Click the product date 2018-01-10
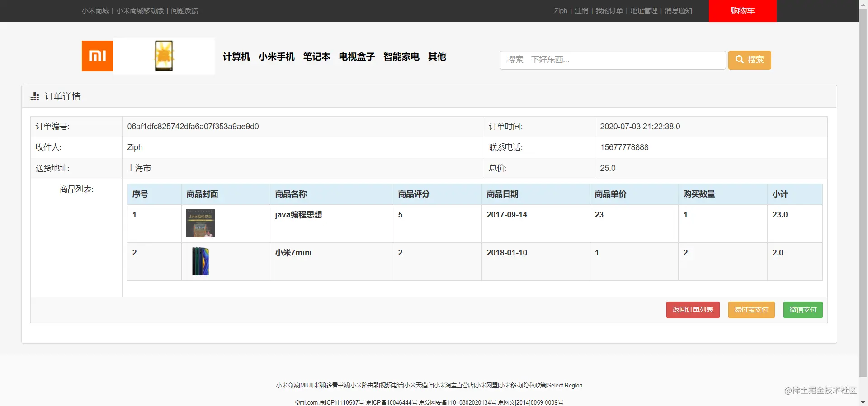 click(x=507, y=253)
